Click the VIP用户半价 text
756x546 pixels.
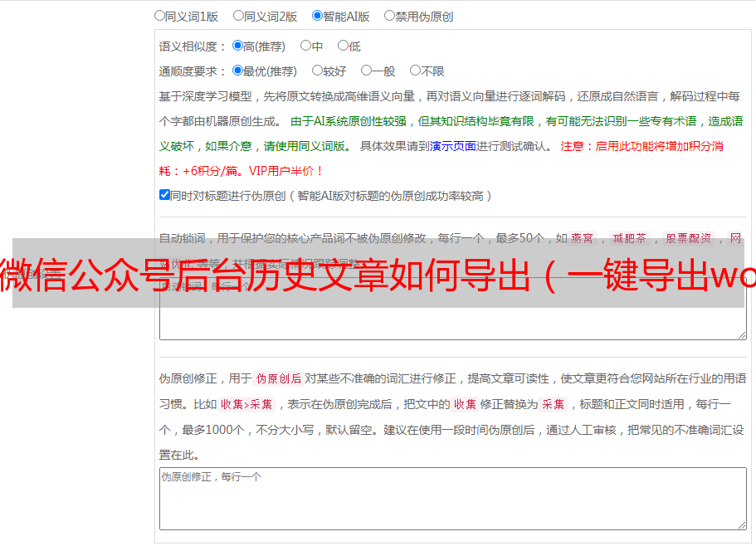coord(286,171)
